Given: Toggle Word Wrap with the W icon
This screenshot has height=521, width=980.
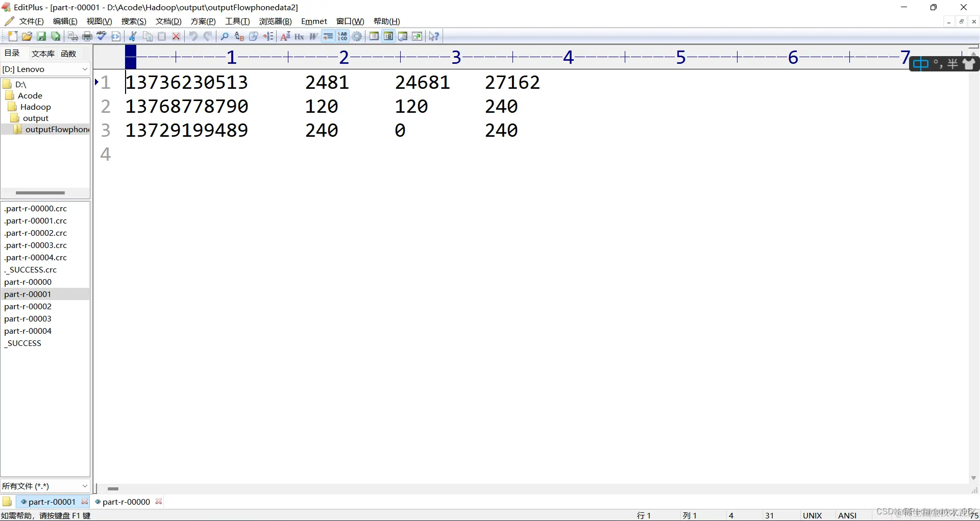Looking at the screenshot, I should tap(314, 36).
